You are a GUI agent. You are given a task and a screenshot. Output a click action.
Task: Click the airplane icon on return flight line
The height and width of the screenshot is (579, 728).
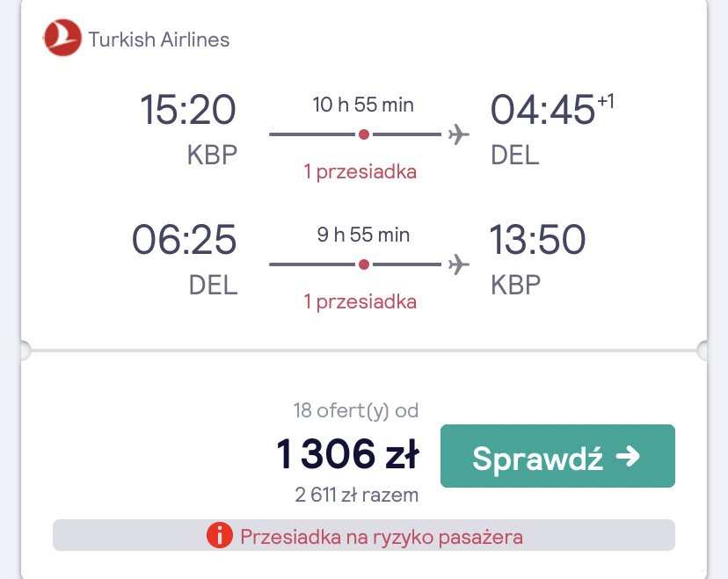(x=459, y=264)
